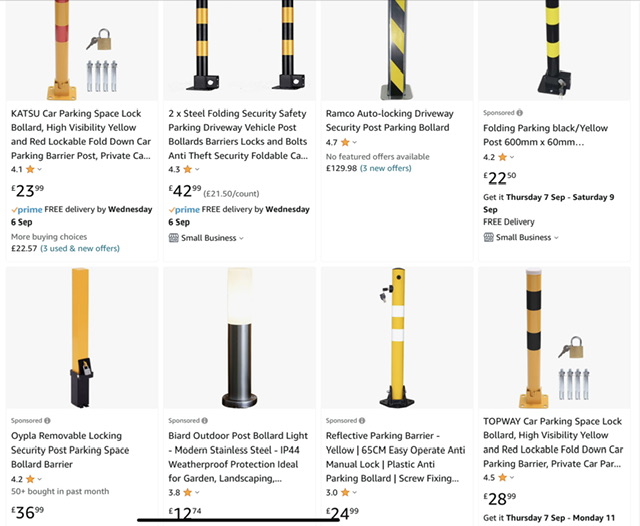Click Small Business store icon under 2 x Steel bollards
Image resolution: width=640 pixels, height=526 pixels.
tap(173, 238)
